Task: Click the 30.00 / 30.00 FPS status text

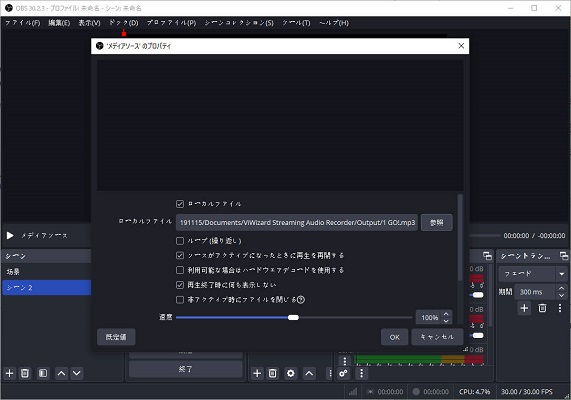Action: pos(527,392)
